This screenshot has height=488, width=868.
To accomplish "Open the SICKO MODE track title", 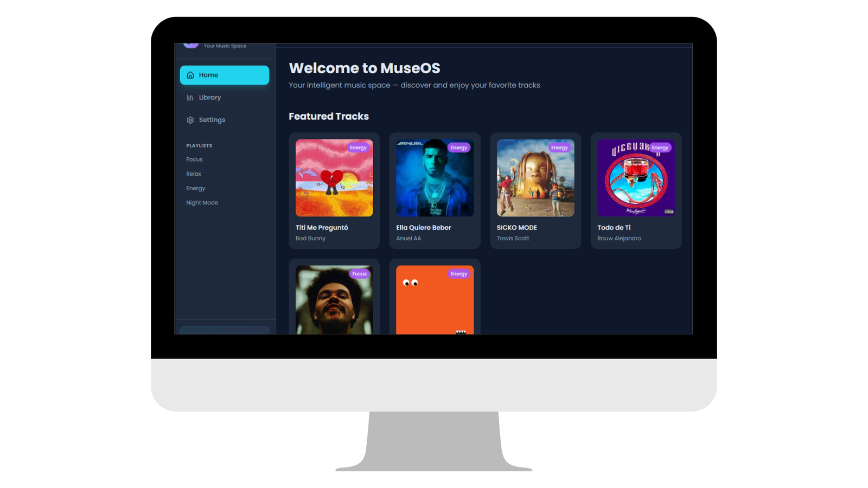I will pyautogui.click(x=517, y=228).
